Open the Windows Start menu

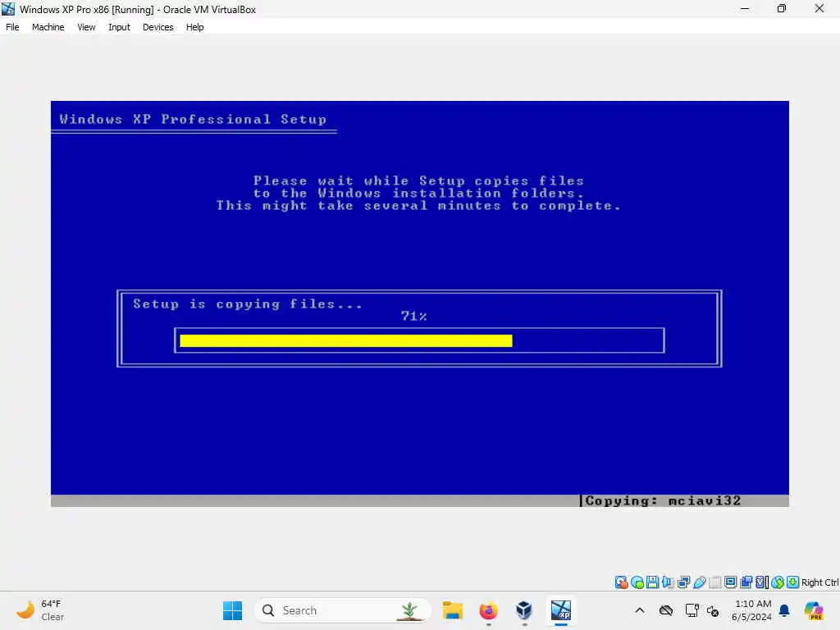pyautogui.click(x=232, y=610)
